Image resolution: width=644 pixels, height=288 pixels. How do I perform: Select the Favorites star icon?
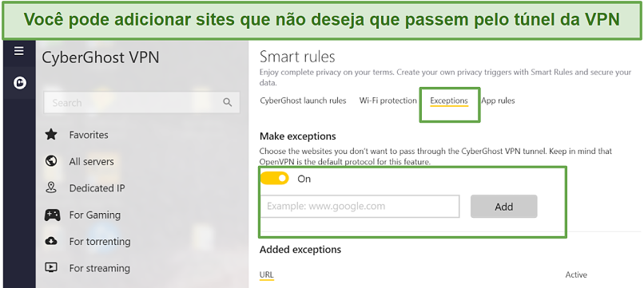tap(51, 135)
